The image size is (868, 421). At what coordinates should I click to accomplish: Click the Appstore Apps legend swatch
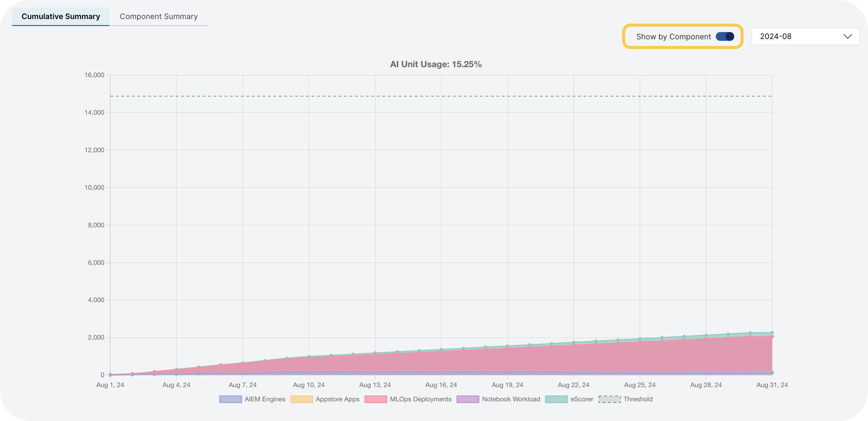(x=302, y=399)
